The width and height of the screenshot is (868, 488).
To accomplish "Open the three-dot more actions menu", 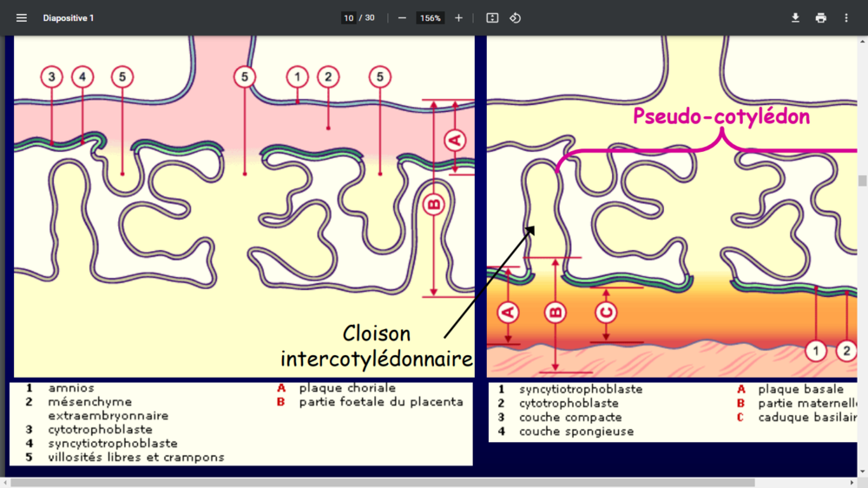I will click(x=846, y=17).
